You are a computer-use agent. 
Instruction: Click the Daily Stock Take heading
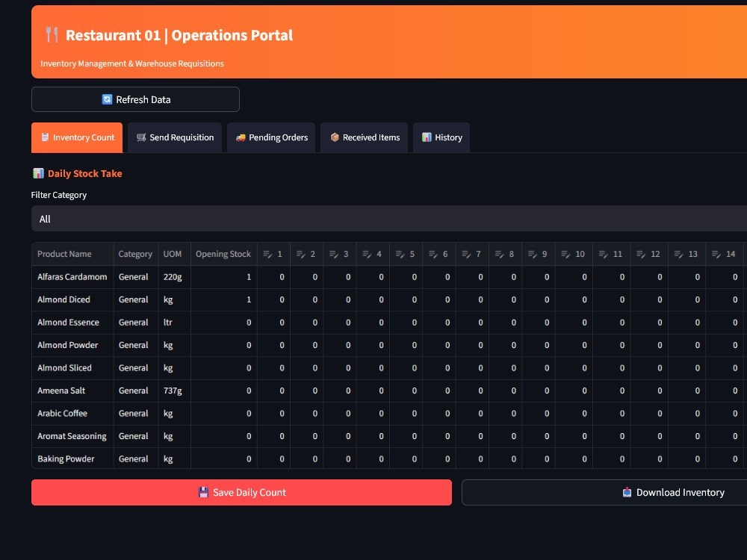pyautogui.click(x=85, y=173)
